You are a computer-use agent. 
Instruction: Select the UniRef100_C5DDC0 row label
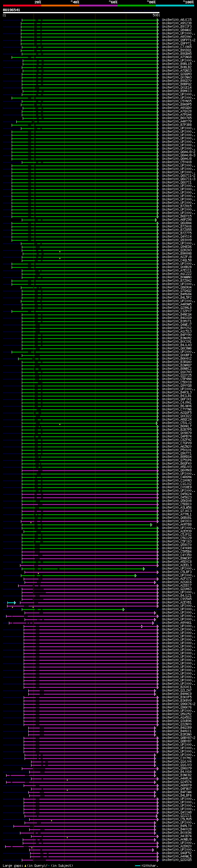pyautogui.click(x=176, y=504)
